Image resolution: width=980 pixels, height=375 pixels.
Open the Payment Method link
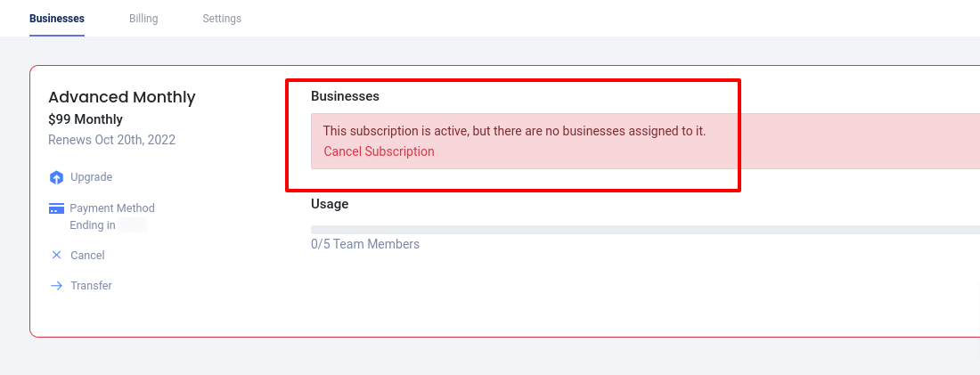112,208
